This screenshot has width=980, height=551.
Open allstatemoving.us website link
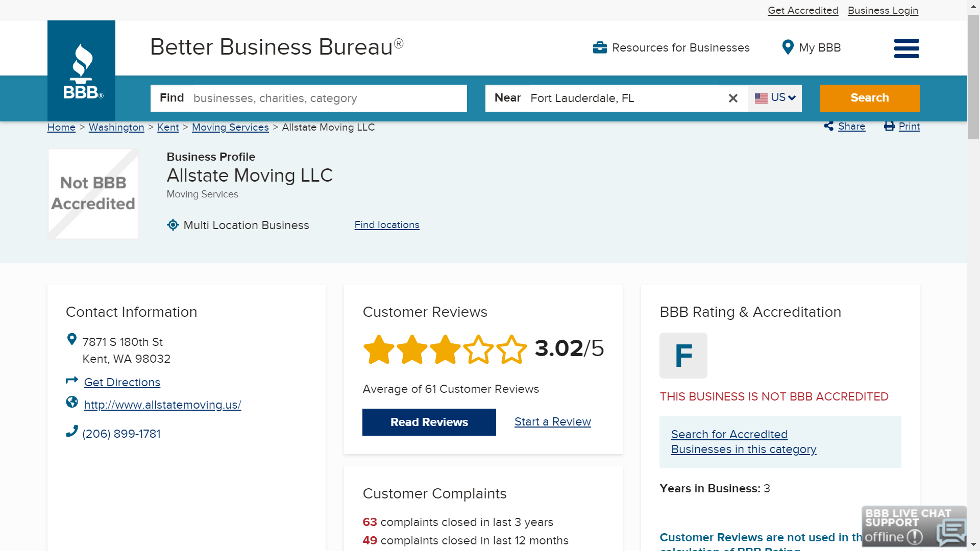pyautogui.click(x=162, y=405)
